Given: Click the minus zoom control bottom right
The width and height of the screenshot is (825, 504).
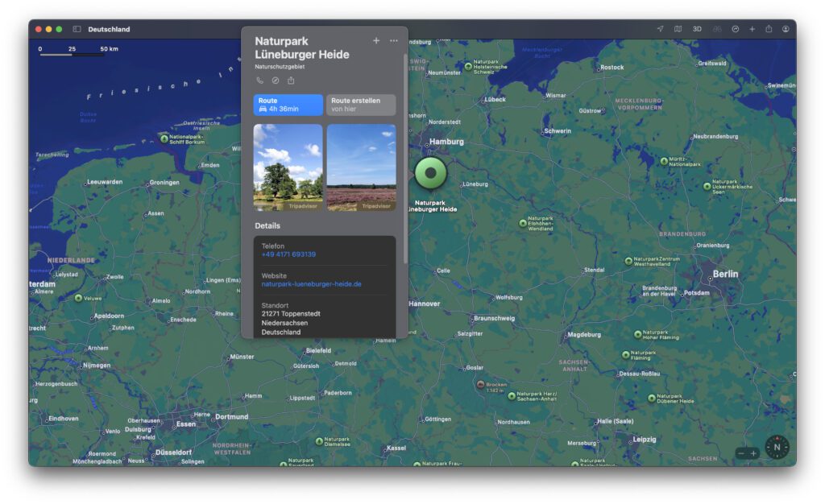Looking at the screenshot, I should (x=741, y=452).
